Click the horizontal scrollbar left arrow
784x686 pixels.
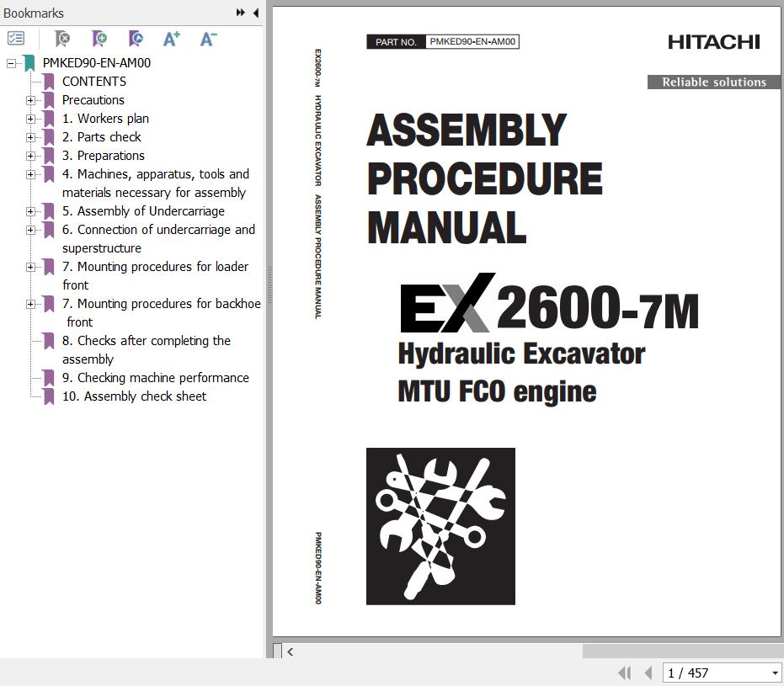pyautogui.click(x=290, y=651)
